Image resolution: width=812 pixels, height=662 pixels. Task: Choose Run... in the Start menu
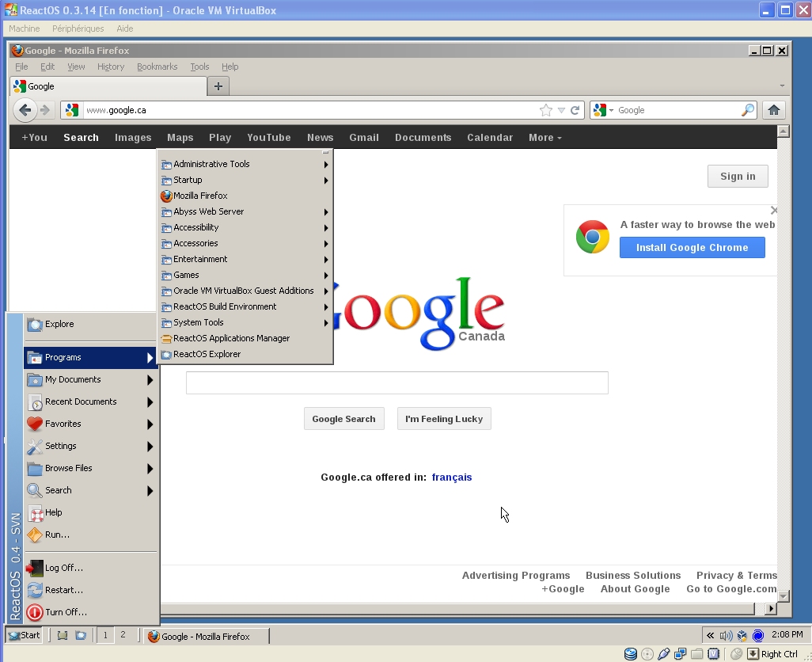click(x=91, y=535)
